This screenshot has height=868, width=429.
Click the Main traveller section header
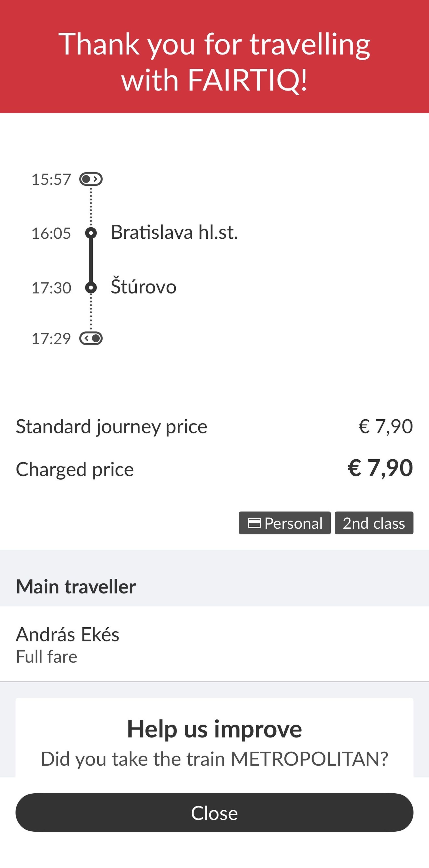point(76,587)
